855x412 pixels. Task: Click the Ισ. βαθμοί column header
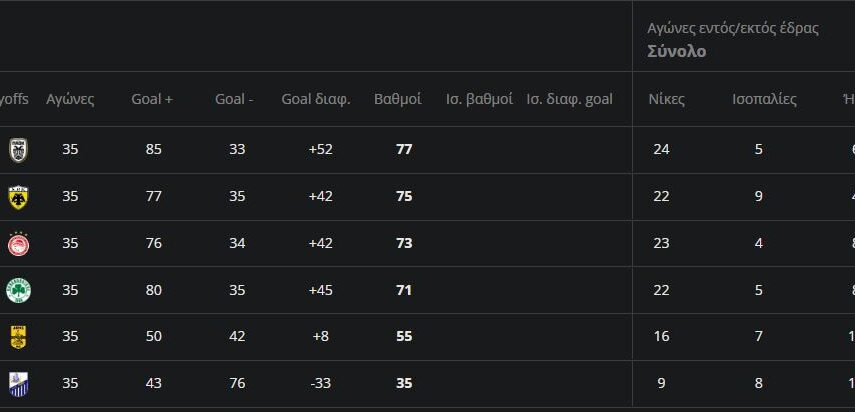click(479, 99)
